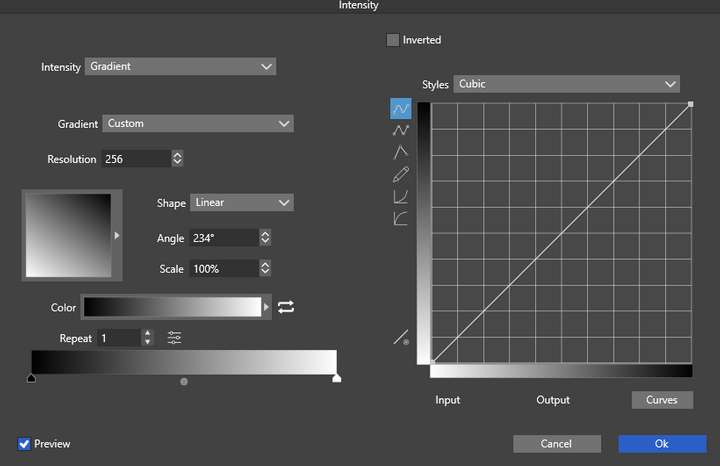This screenshot has height=466, width=720.
Task: Select the gradient midpoint marker
Action: tap(184, 382)
